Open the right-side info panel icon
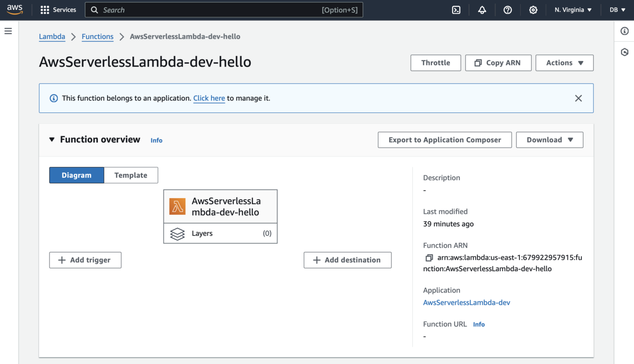 coord(625,31)
